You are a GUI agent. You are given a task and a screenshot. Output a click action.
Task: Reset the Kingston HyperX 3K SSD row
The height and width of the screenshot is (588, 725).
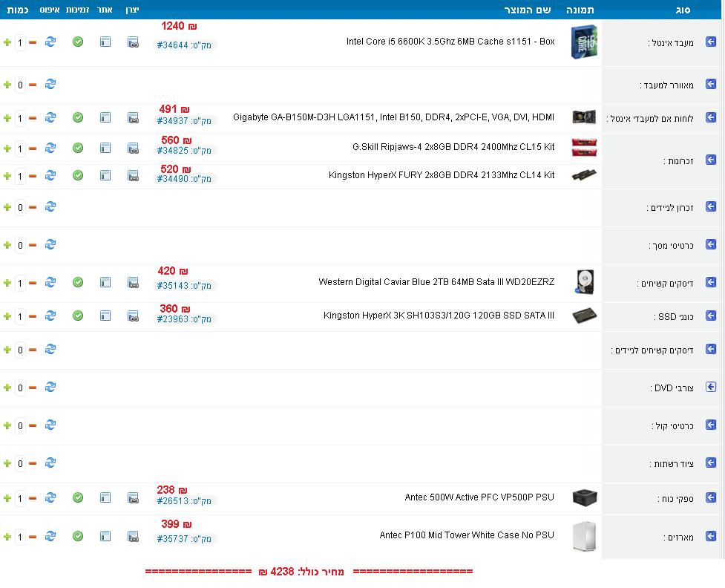click(50, 316)
